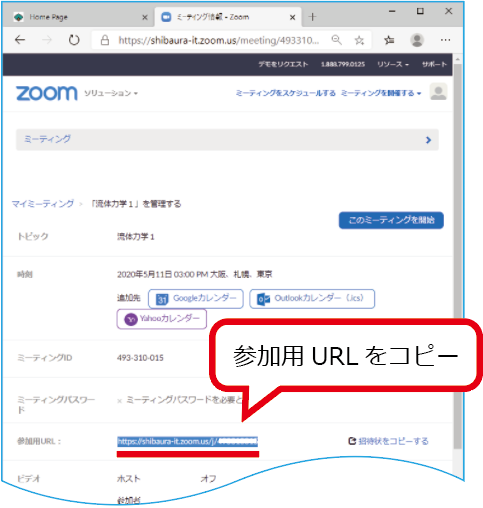Open the Zoom account avatar icon

click(x=438, y=92)
